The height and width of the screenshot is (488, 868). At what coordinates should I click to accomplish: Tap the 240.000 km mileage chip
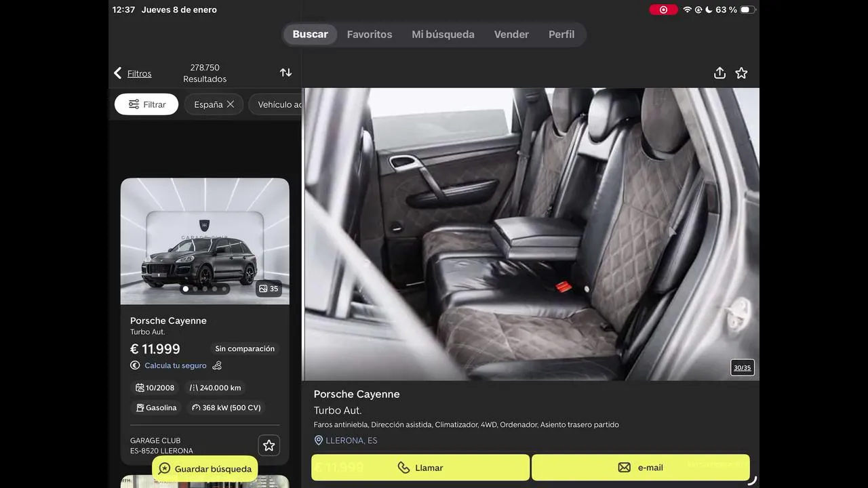[215, 388]
